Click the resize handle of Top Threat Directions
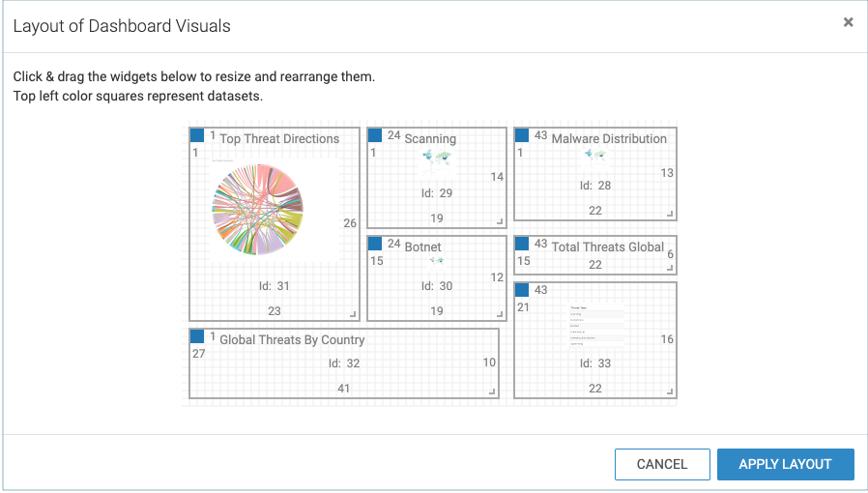This screenshot has height=493, width=868. coord(353,313)
